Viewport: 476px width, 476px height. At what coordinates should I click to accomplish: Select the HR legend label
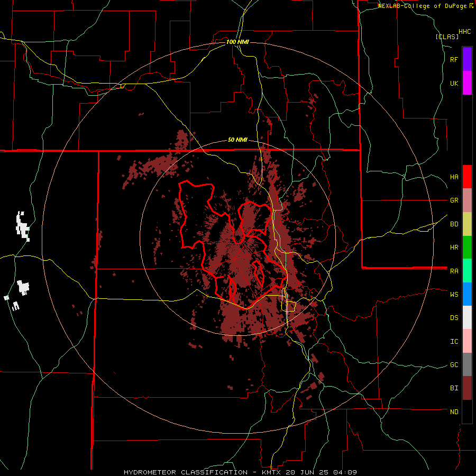tap(454, 248)
